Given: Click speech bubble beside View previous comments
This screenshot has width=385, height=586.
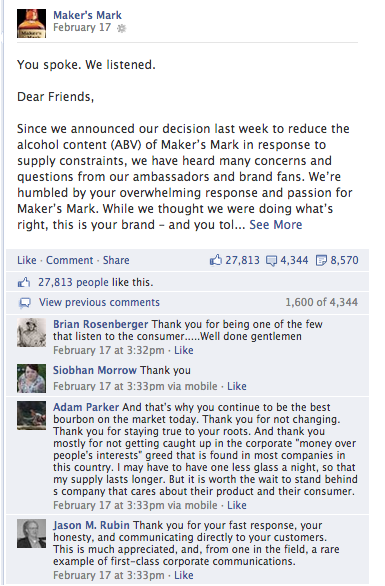Looking at the screenshot, I should [25, 303].
